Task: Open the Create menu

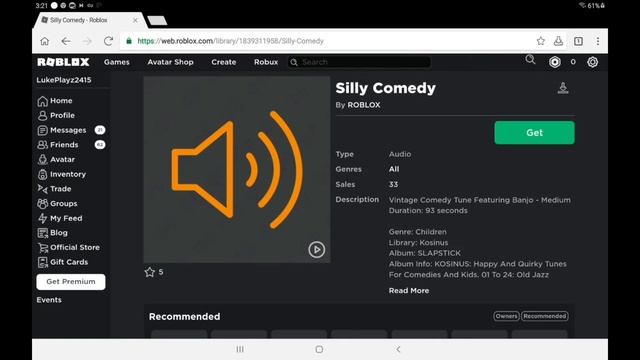Action: point(224,62)
